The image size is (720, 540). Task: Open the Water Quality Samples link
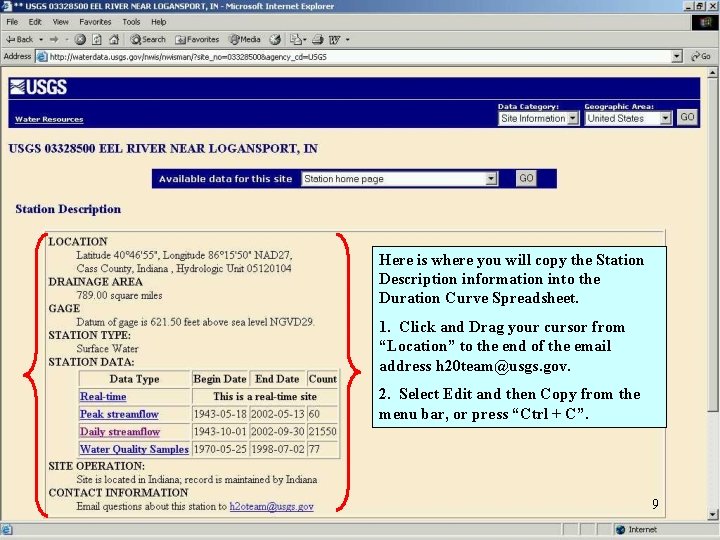tap(134, 449)
